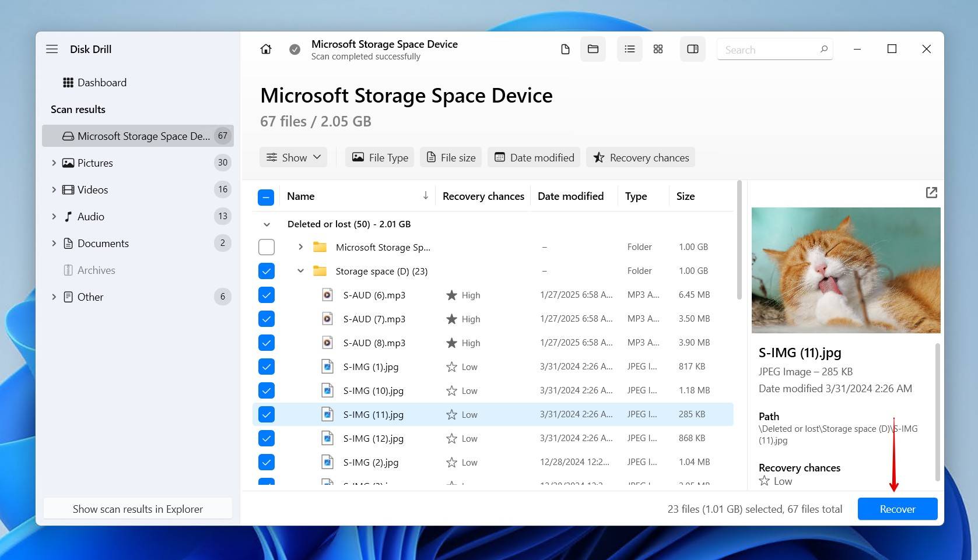Click the Search field
This screenshot has height=560, width=978.
(770, 50)
